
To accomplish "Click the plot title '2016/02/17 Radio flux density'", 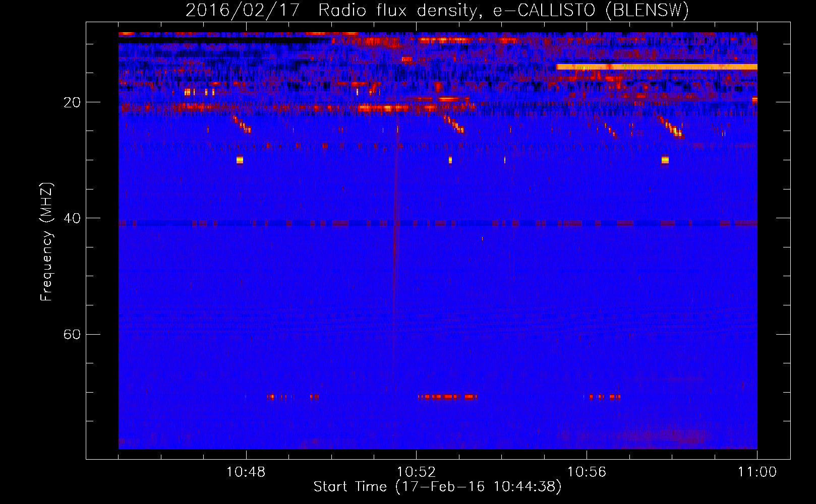I will (331, 11).
